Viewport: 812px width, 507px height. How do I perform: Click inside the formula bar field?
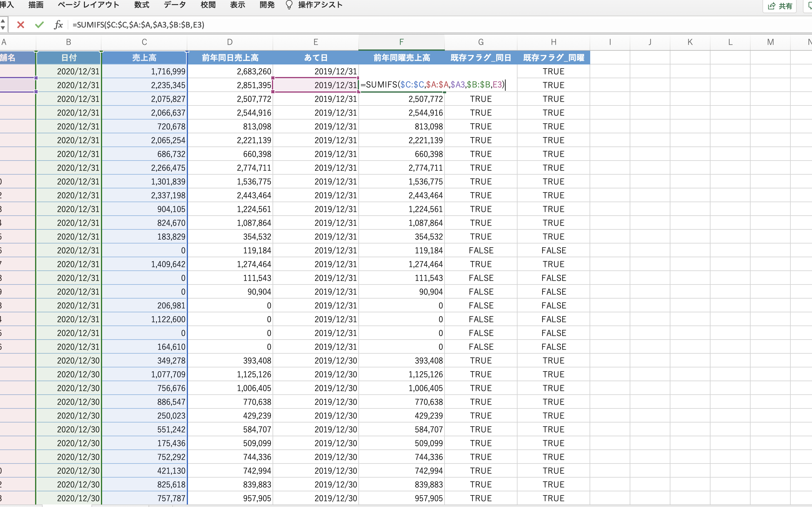[x=268, y=25]
